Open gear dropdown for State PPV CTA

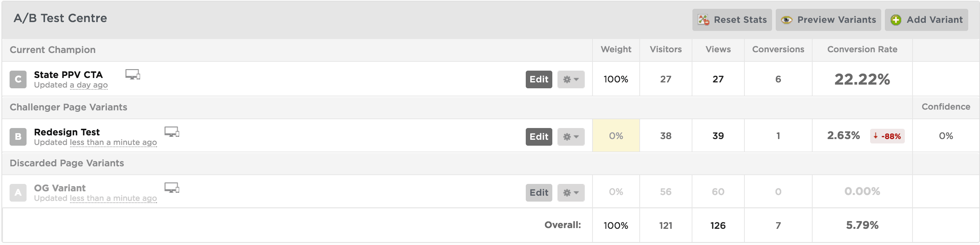coord(571,79)
